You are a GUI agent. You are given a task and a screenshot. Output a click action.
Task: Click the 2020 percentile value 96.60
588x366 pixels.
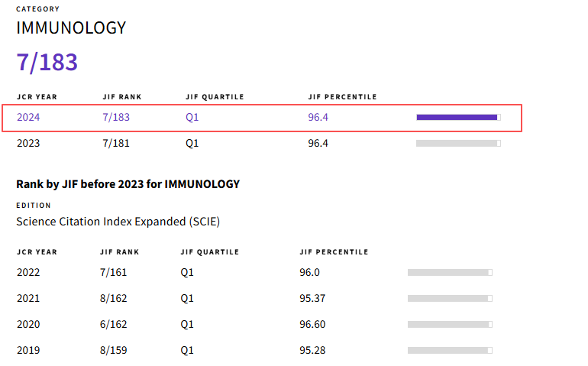click(312, 324)
